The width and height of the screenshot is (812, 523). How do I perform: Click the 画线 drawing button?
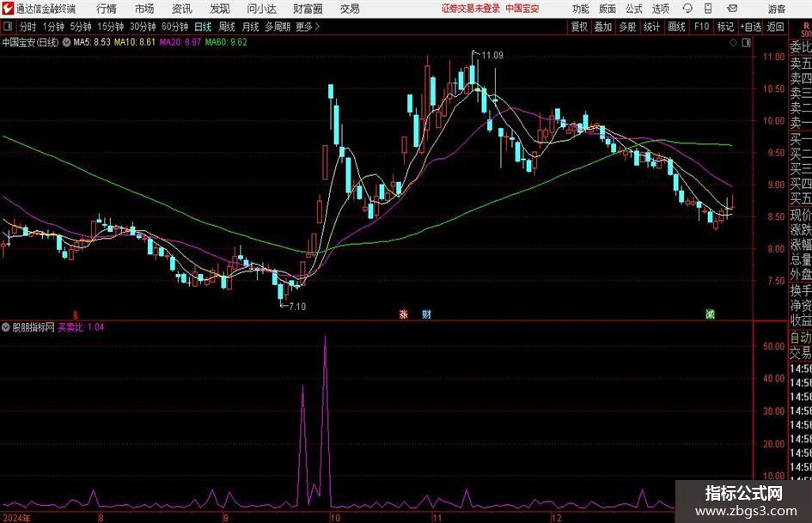point(676,27)
